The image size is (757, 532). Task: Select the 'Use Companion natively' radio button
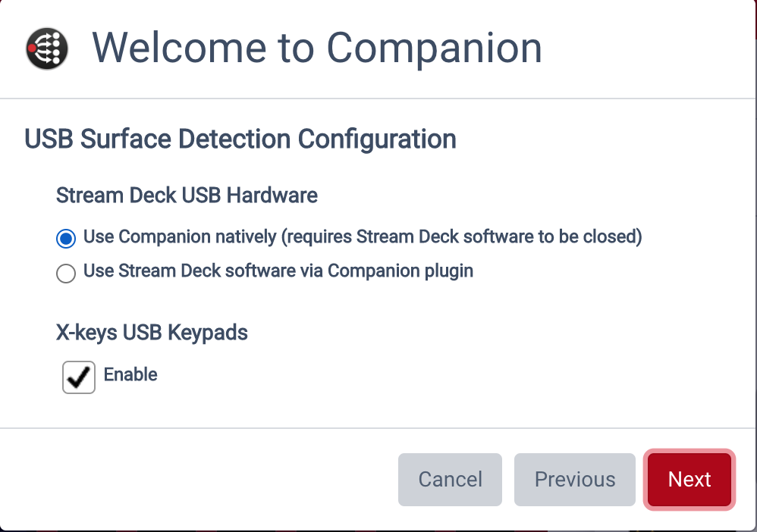click(66, 238)
